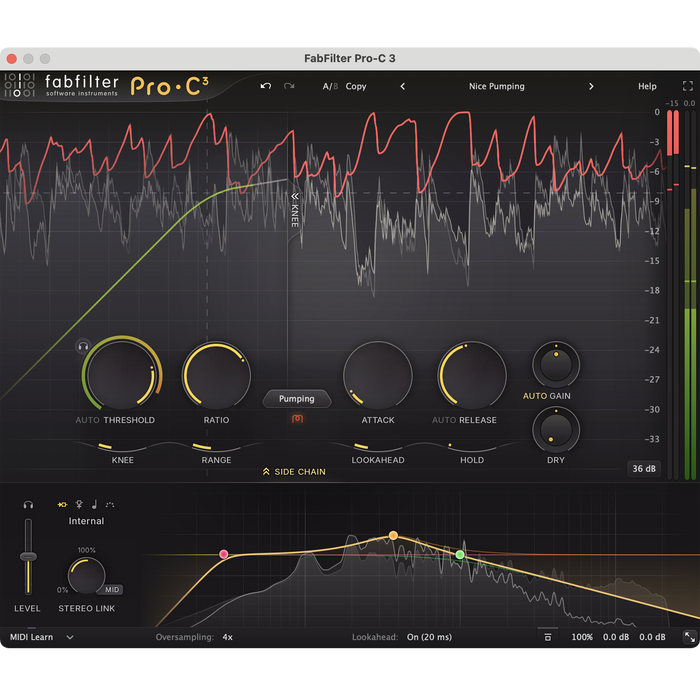Open the Help menu
The height and width of the screenshot is (700, 700).
coord(647,86)
